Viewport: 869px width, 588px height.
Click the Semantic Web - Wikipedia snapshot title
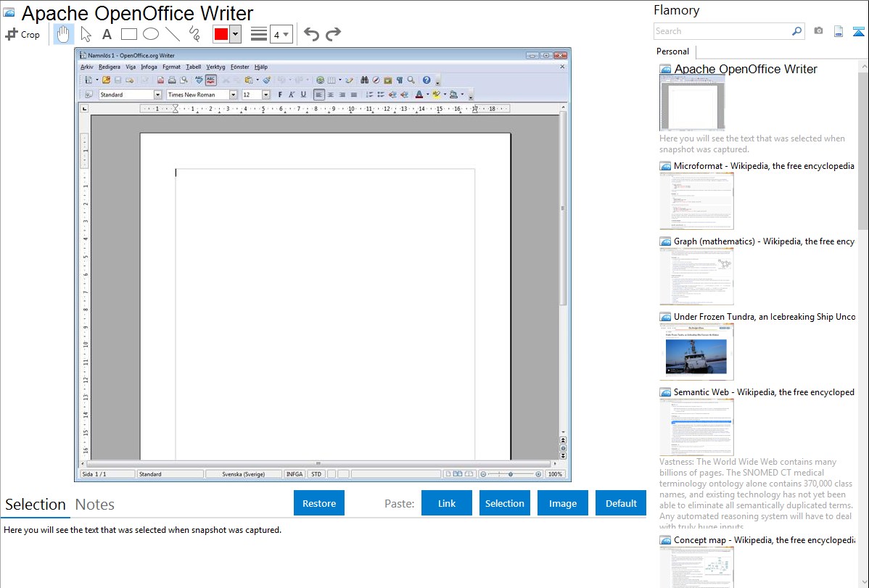click(x=764, y=392)
